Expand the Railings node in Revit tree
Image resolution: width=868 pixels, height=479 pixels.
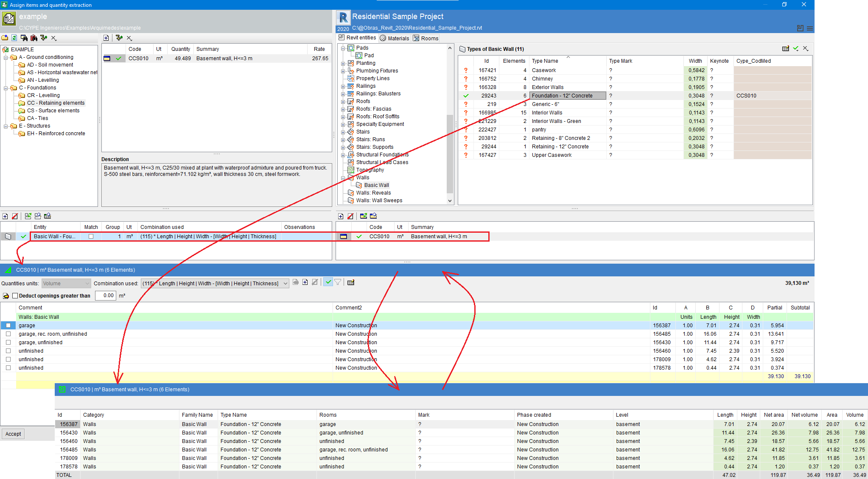[x=343, y=86]
